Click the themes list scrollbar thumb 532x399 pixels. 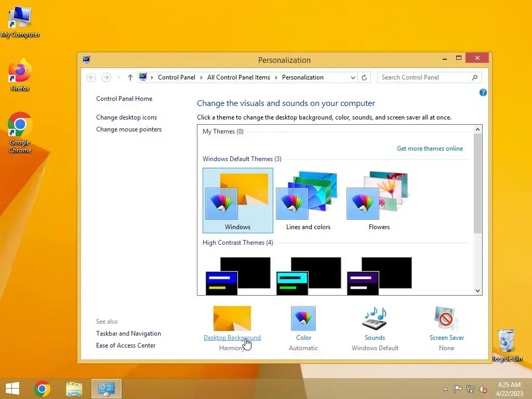(478, 183)
